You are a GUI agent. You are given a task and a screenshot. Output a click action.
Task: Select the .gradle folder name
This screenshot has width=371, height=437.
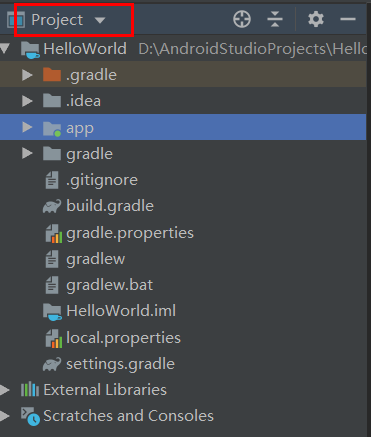91,75
